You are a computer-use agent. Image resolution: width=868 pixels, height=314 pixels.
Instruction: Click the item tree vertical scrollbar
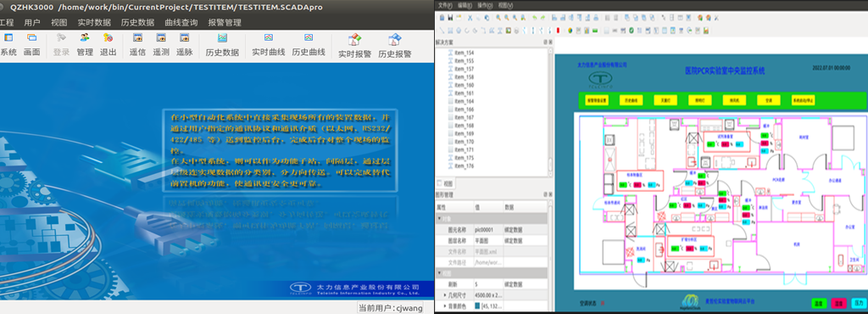550,111
